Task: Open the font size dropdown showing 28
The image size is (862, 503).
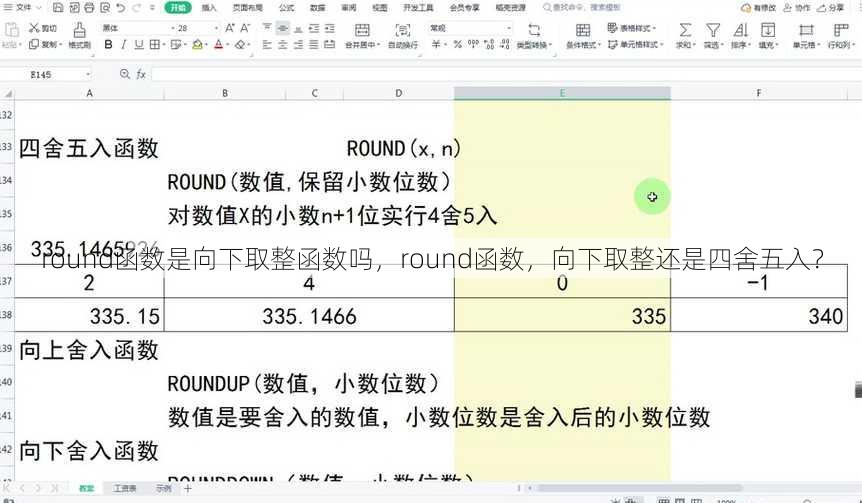Action: 216,28
